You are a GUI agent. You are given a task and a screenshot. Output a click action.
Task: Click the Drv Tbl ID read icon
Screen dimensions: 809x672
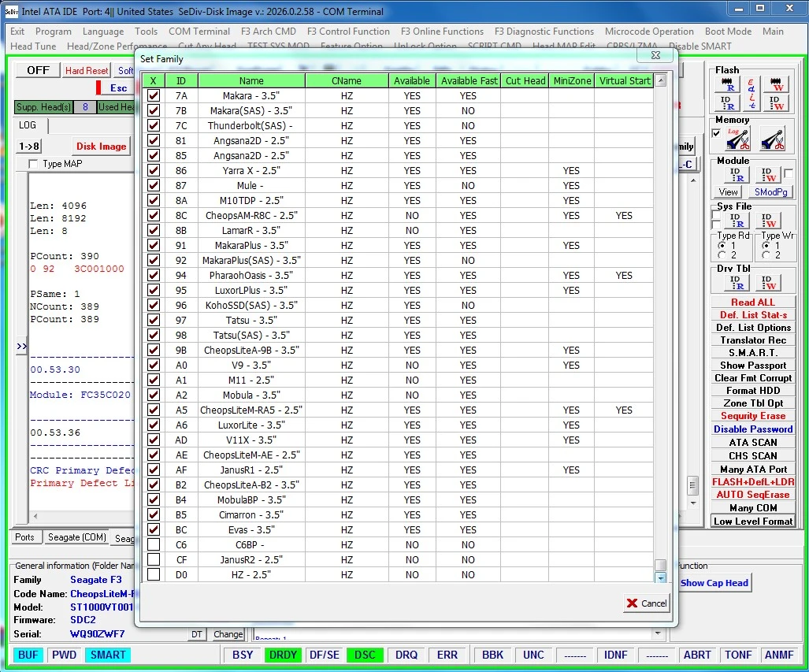pyautogui.click(x=737, y=282)
